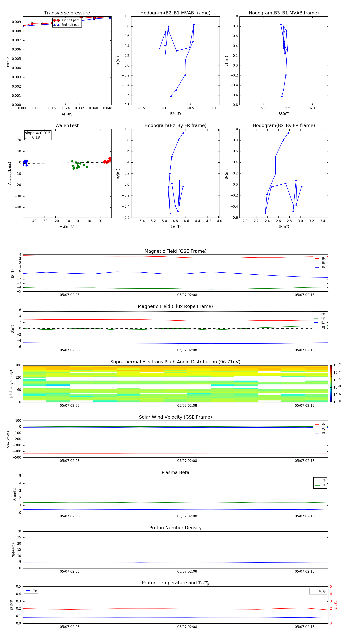The height and width of the screenshot is (644, 351).
Task: Click the beta legend box in Plasma Beta
Action: (x=320, y=483)
